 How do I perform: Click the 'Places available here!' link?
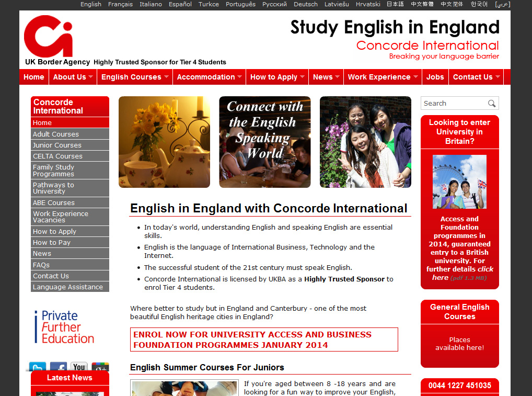[460, 344]
